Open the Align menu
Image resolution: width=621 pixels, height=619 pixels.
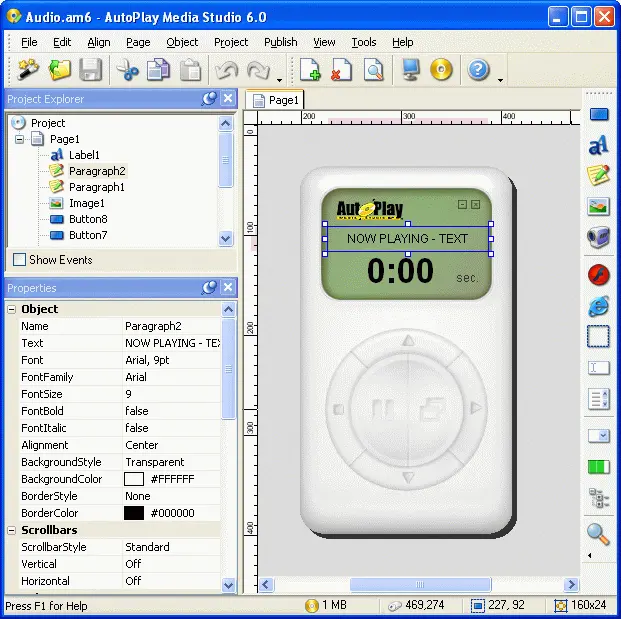tap(99, 42)
